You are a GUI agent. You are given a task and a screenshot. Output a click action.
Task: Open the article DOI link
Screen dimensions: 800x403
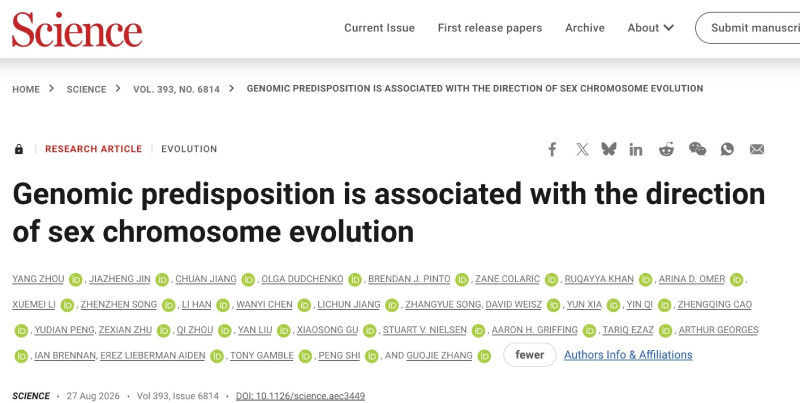(300, 396)
